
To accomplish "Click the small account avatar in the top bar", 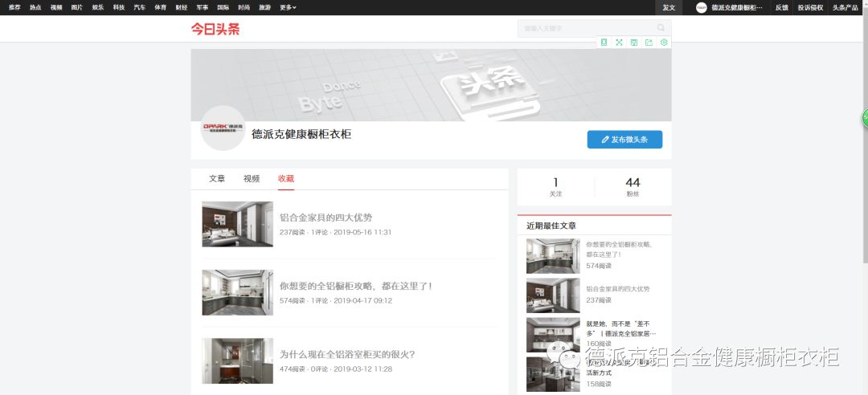I will (702, 8).
